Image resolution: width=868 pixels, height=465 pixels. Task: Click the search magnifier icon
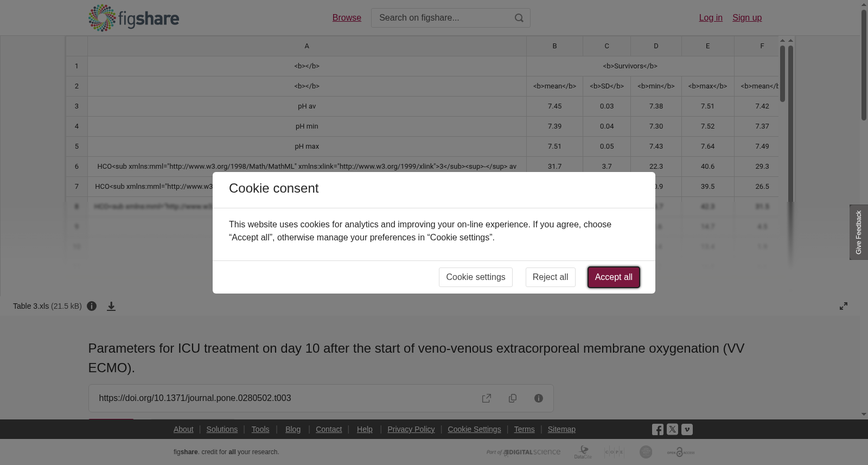(x=519, y=18)
